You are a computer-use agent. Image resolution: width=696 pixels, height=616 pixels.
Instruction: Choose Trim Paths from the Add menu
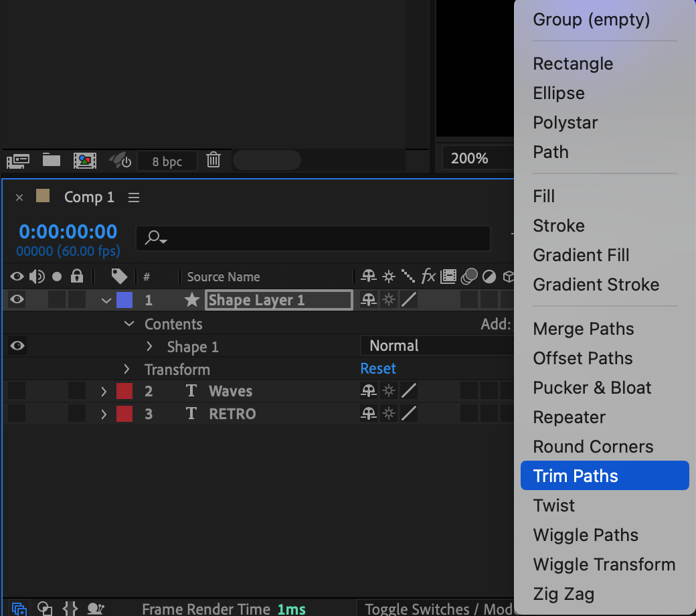pyautogui.click(x=576, y=476)
